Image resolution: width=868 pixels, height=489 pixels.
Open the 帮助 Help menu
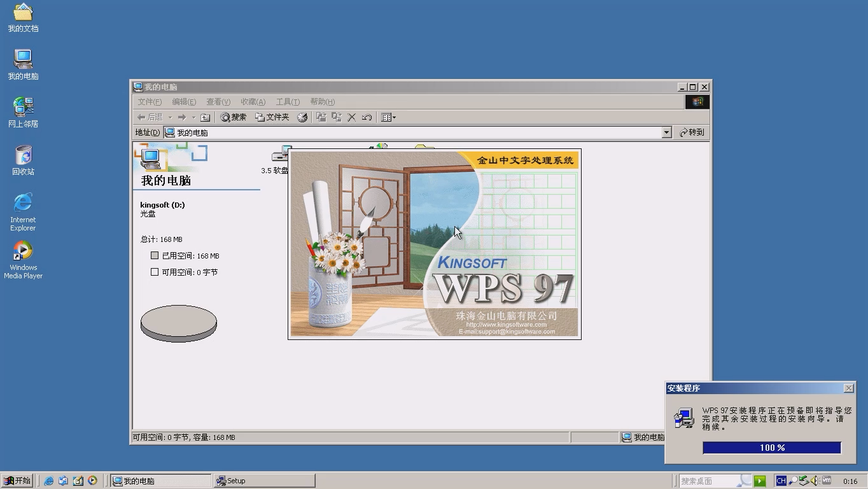tap(322, 102)
